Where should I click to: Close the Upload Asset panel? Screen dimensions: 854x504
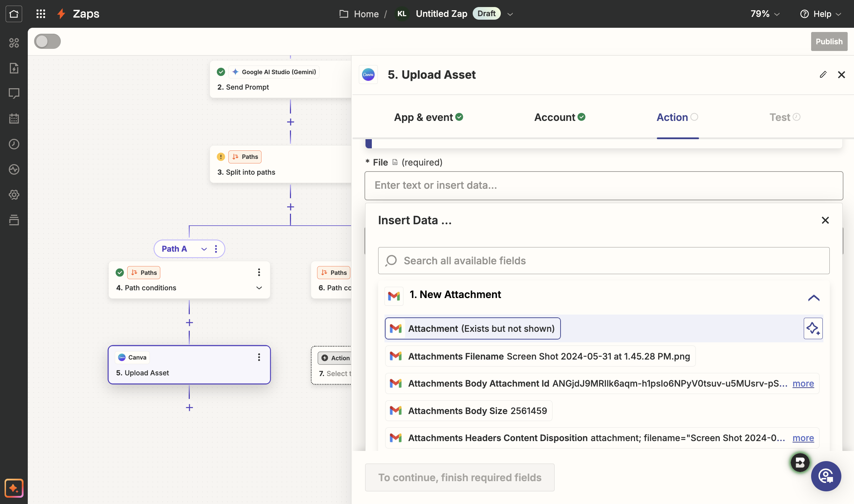point(841,75)
